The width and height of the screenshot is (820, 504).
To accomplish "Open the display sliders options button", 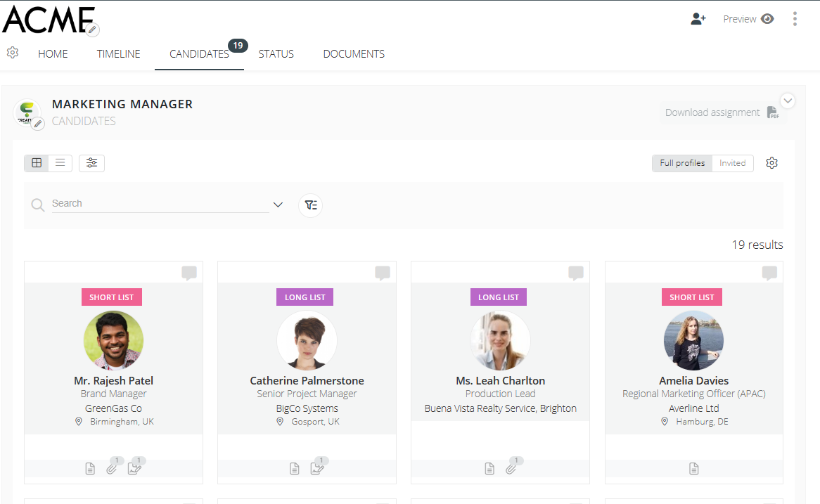I will click(x=91, y=163).
